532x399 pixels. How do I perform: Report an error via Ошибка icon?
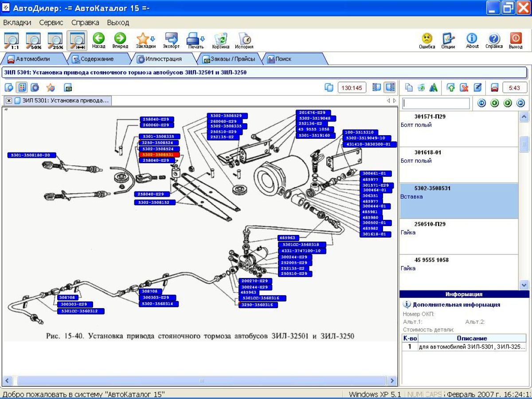[427, 40]
